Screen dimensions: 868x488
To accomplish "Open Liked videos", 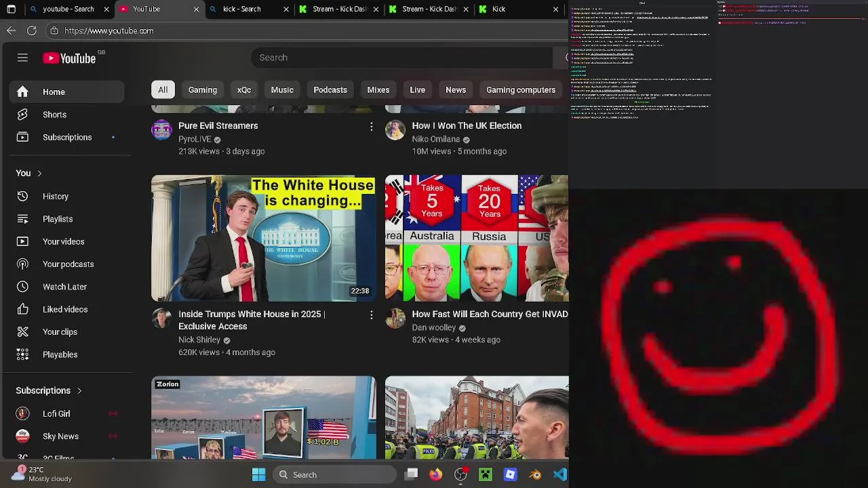I will click(66, 309).
